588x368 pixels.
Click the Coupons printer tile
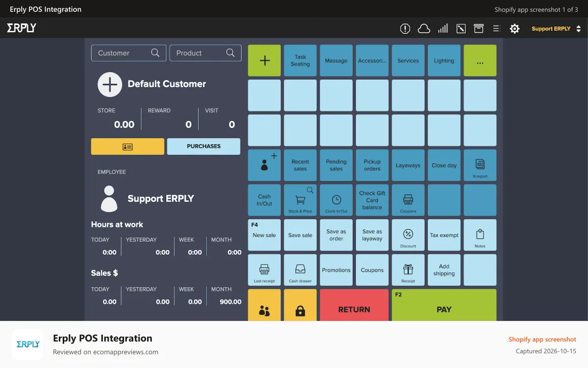(408, 200)
